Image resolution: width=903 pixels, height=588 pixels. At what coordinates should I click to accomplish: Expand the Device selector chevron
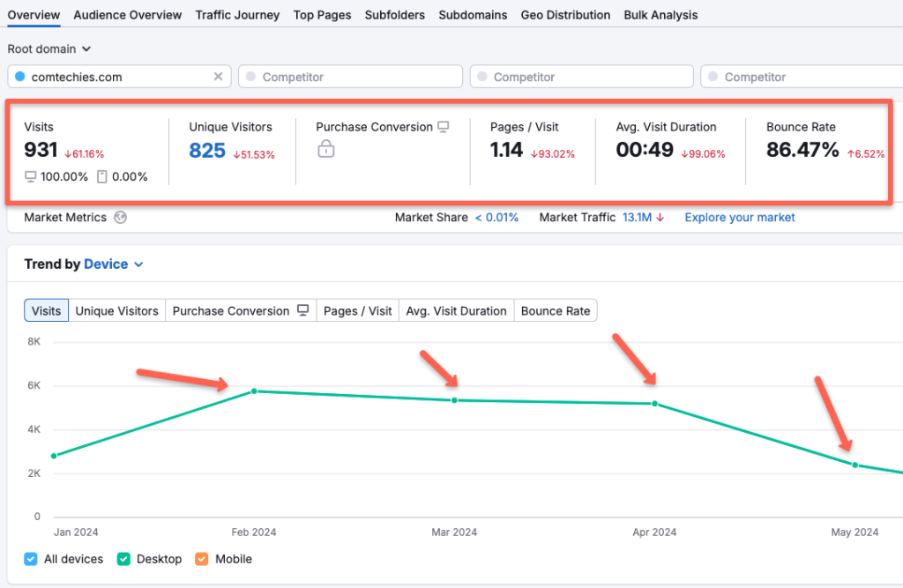click(x=138, y=264)
